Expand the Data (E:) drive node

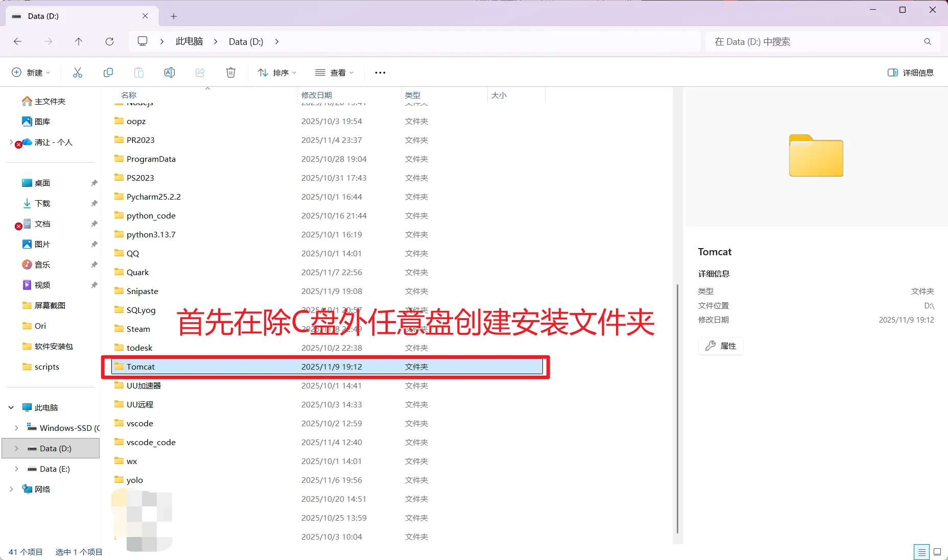pos(16,469)
